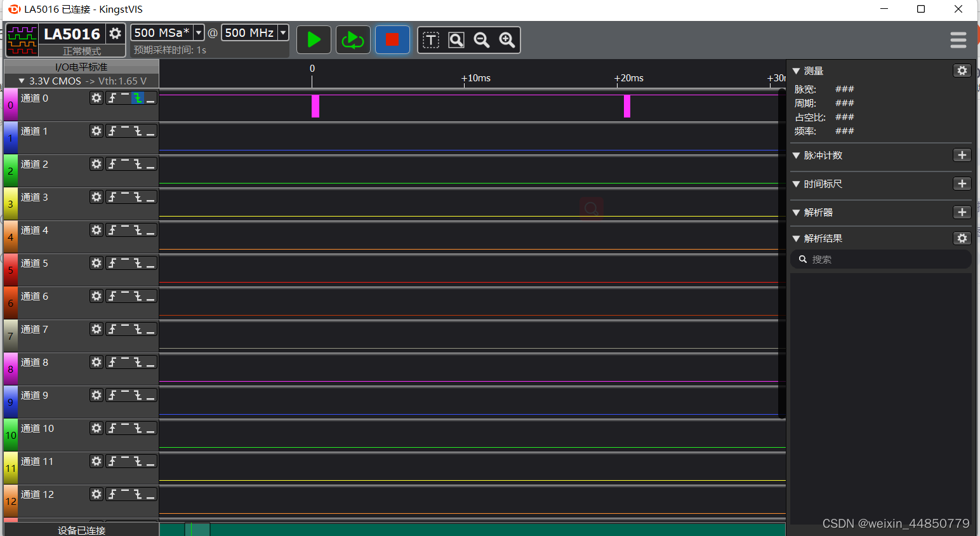
Task: Add a new protocol analyzer
Action: pos(962,212)
